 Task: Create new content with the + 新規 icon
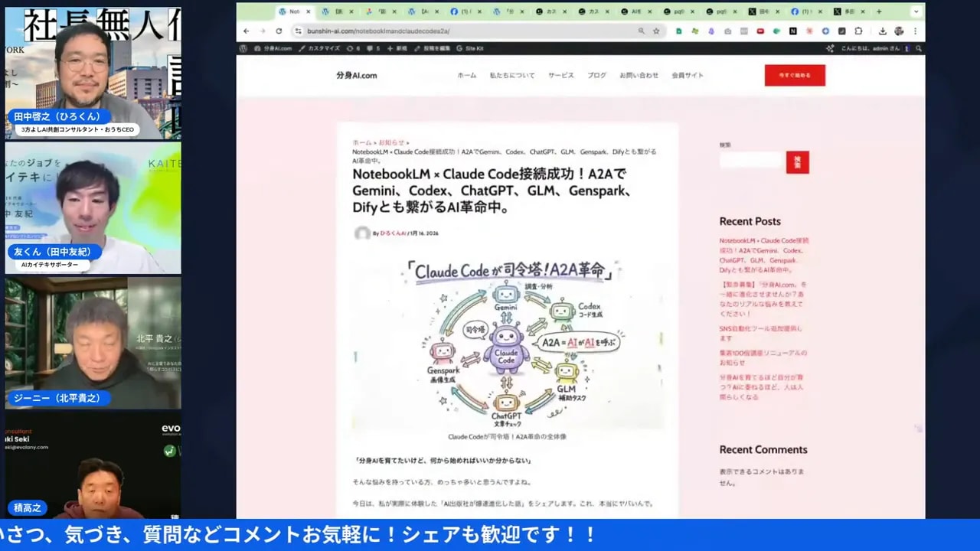pyautogui.click(x=390, y=47)
